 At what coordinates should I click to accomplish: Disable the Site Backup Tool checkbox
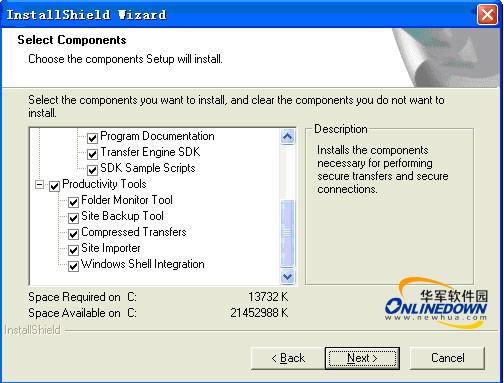(x=73, y=218)
